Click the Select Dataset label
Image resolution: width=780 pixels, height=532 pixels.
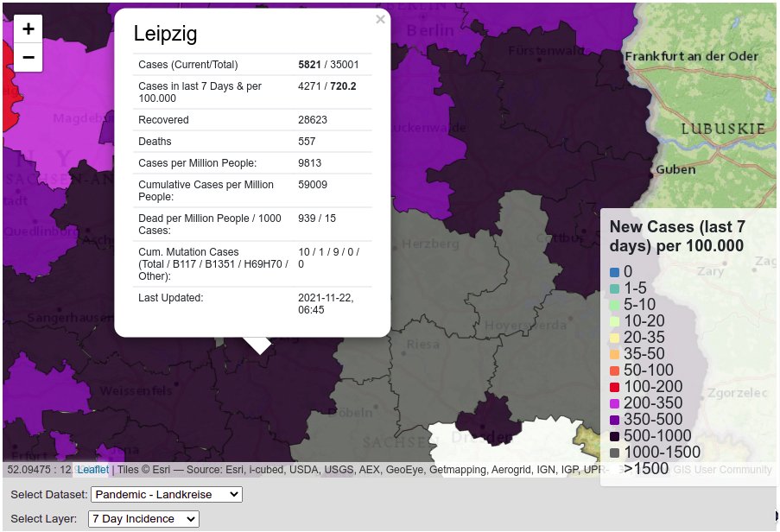point(48,495)
